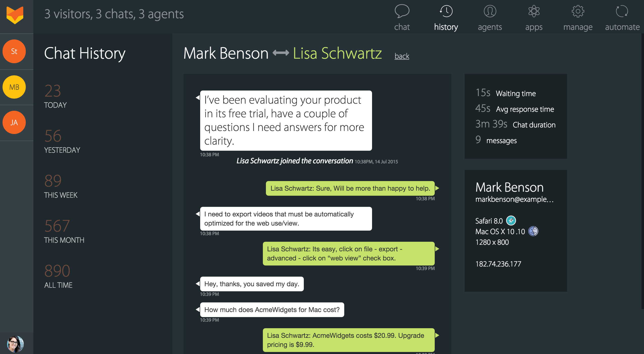Select the JA visitor avatar
Screen dimensions: 644x354
point(14,122)
